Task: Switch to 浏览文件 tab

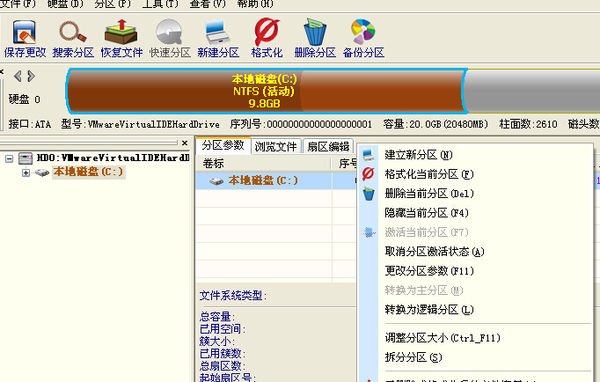Action: [276, 146]
